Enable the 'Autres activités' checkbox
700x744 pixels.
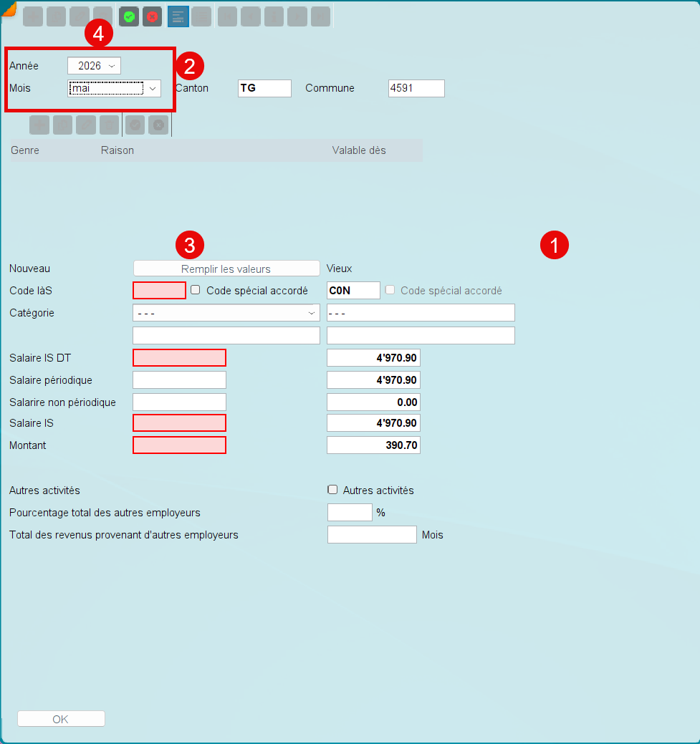click(x=333, y=490)
